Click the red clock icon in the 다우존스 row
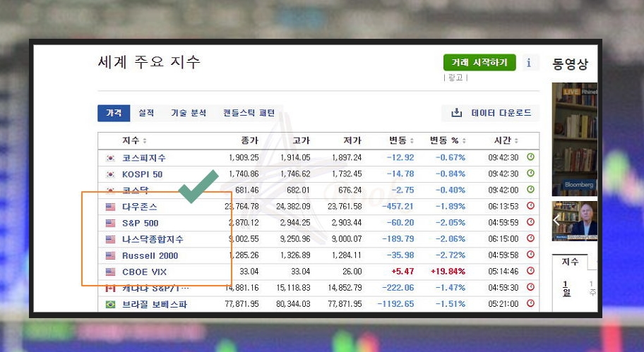The height and width of the screenshot is (352, 644). (x=530, y=205)
